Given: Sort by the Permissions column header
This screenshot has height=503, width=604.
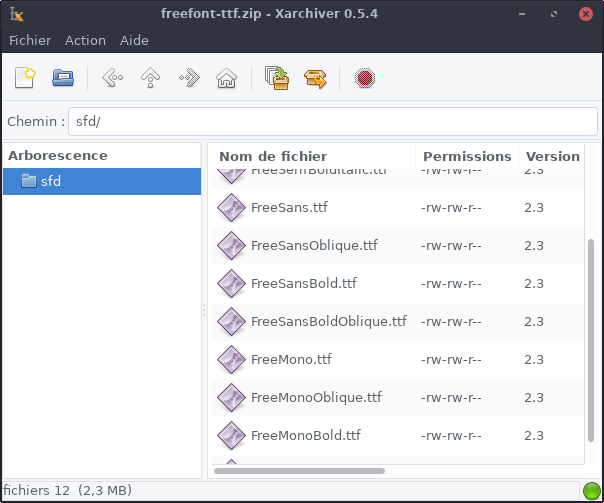Looking at the screenshot, I should tap(466, 156).
